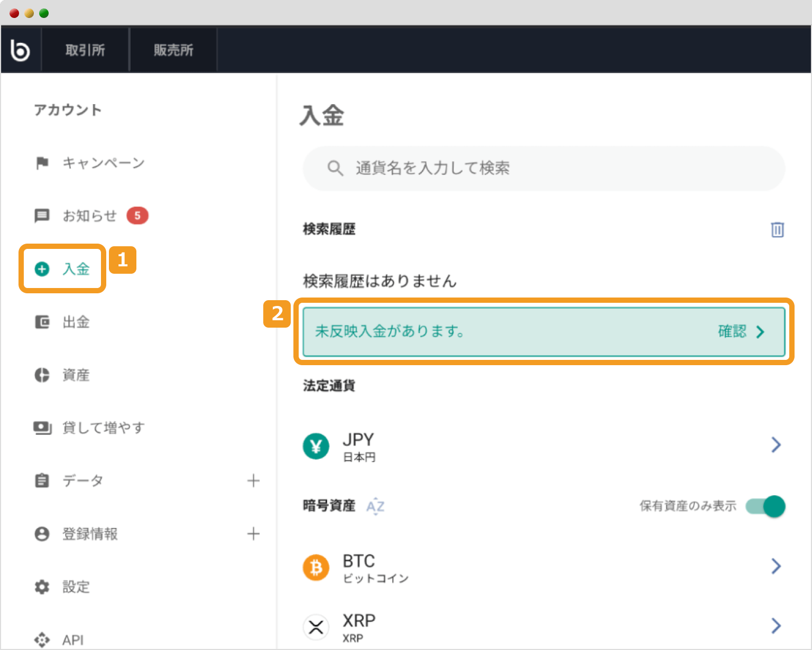Click the bitbank logo icon
Screen dimensions: 812x650
tap(20, 49)
